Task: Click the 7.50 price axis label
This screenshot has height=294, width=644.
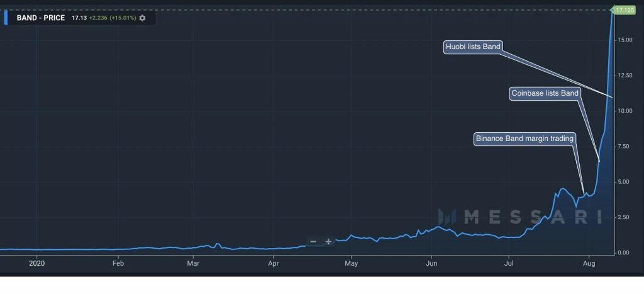Action: 625,147
